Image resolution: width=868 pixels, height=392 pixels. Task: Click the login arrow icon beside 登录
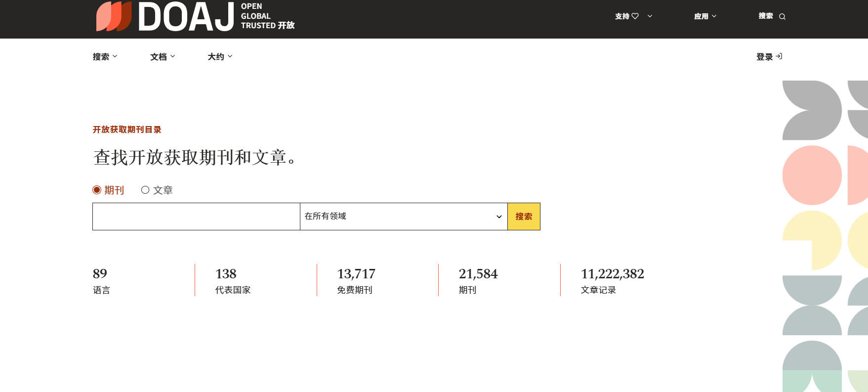(x=779, y=56)
